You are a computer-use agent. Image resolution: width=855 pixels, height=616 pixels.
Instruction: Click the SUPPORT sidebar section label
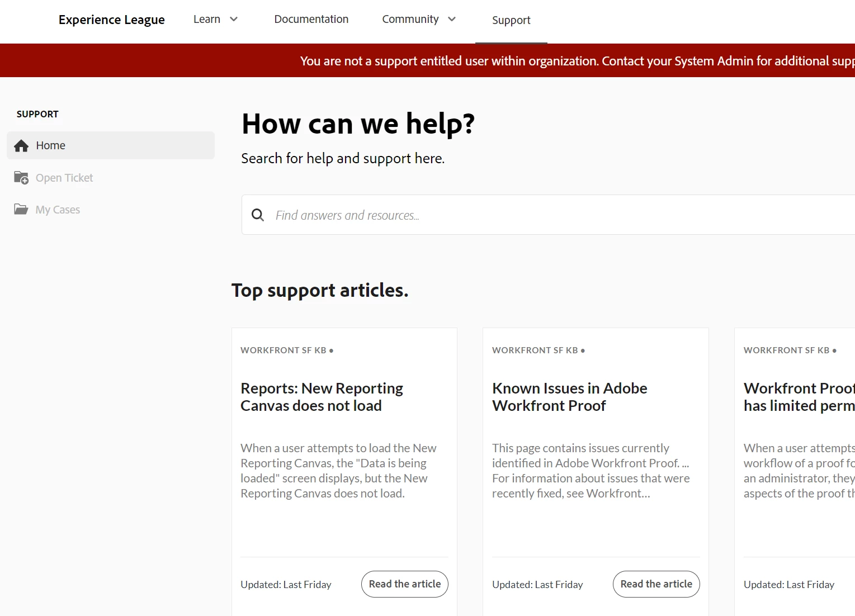tap(37, 114)
